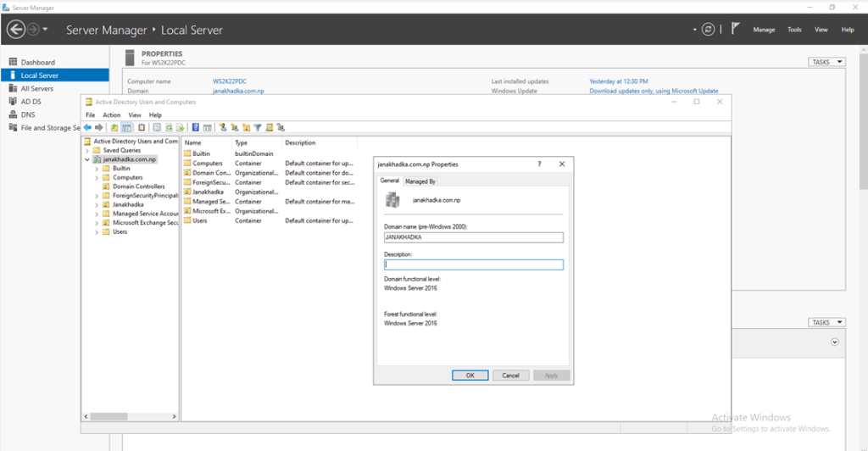Click the Name column header
Image resolution: width=868 pixels, height=451 pixels.
point(207,142)
